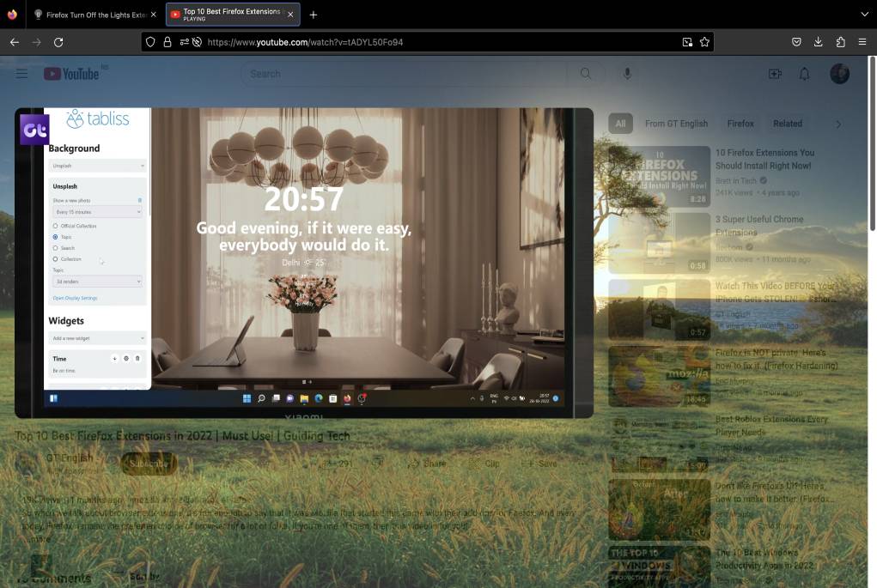Image resolution: width=877 pixels, height=588 pixels.
Task: Close the Top 10 Best Firefox Extensions tab
Action: (290, 15)
